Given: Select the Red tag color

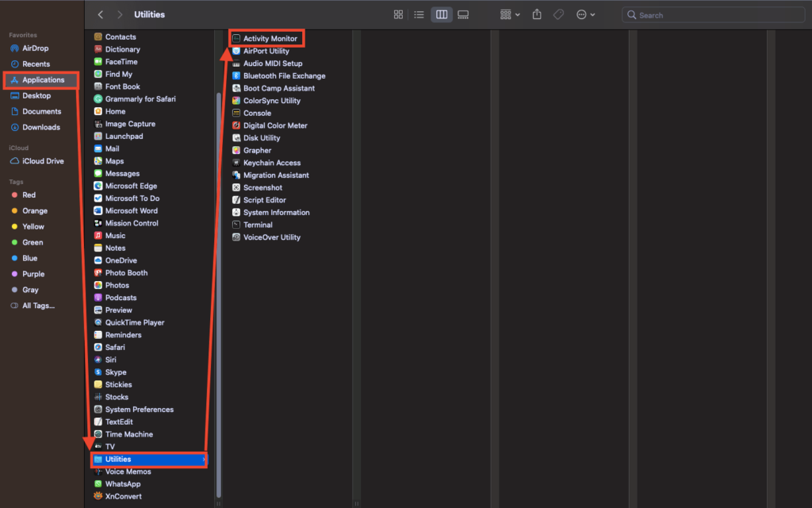Looking at the screenshot, I should (29, 194).
